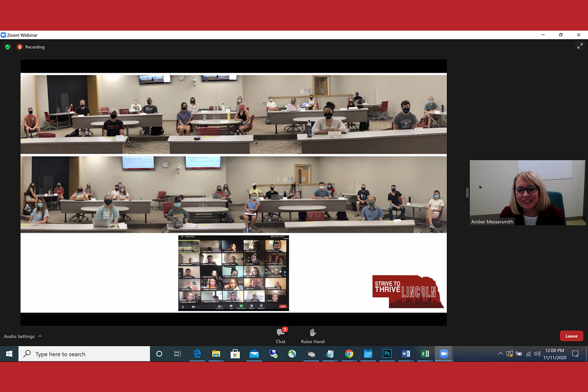Click the Raise Hand icon

pos(313,332)
